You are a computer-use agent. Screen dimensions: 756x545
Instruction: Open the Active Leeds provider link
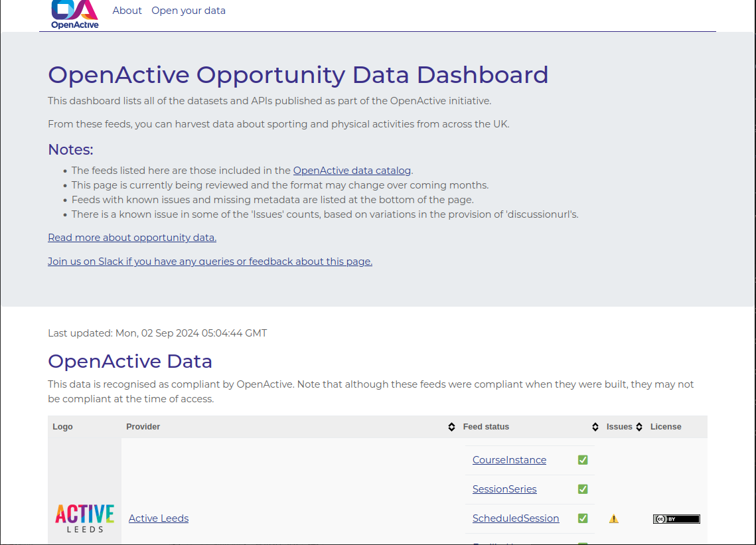(x=159, y=518)
